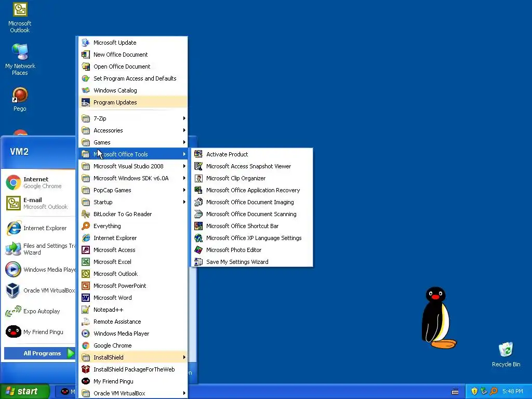Viewport: 532px width, 399px height.
Task: Launch Internet Explorer from All Programs list
Action: coord(133,238)
